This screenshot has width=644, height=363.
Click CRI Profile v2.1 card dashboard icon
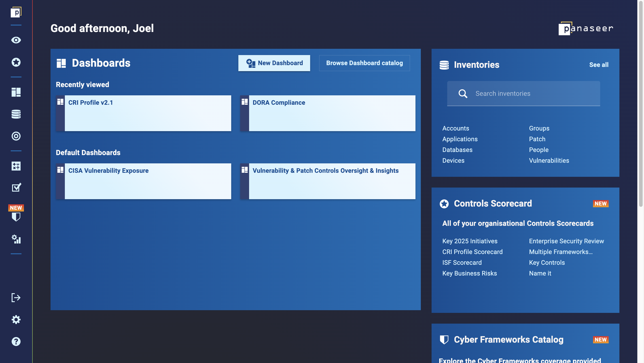pos(60,102)
